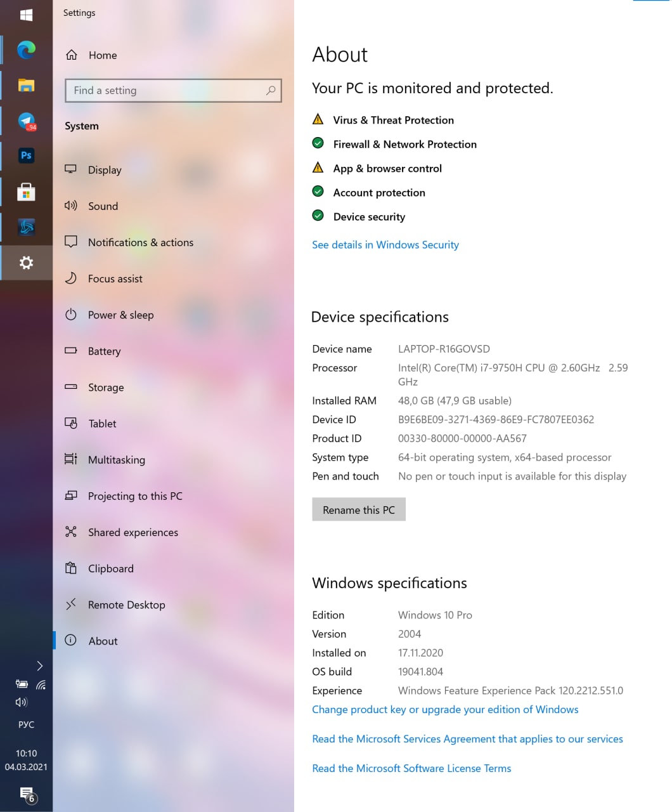Switch input language РУС indicator
The width and height of the screenshot is (672, 812).
click(x=26, y=724)
